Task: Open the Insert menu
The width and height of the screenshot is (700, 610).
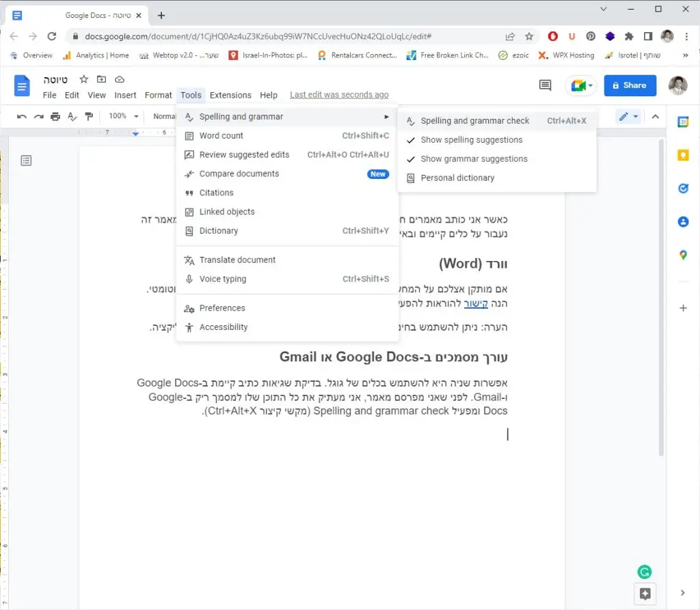Action: coord(125,95)
